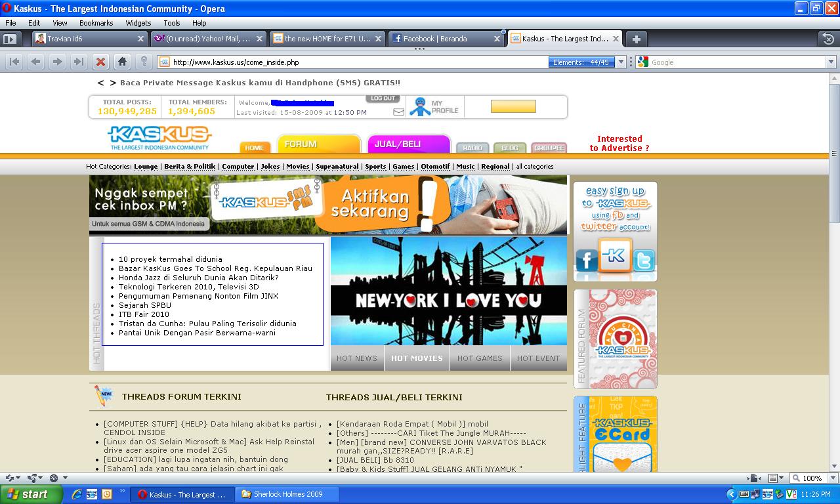Go back to the previous page
840x504 pixels.
tap(35, 62)
